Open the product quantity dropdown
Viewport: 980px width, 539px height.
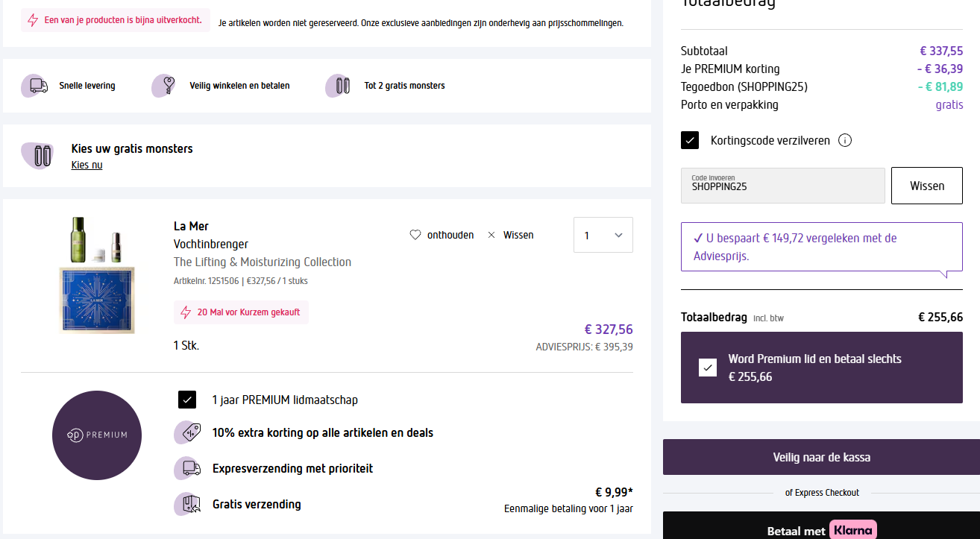pos(603,235)
